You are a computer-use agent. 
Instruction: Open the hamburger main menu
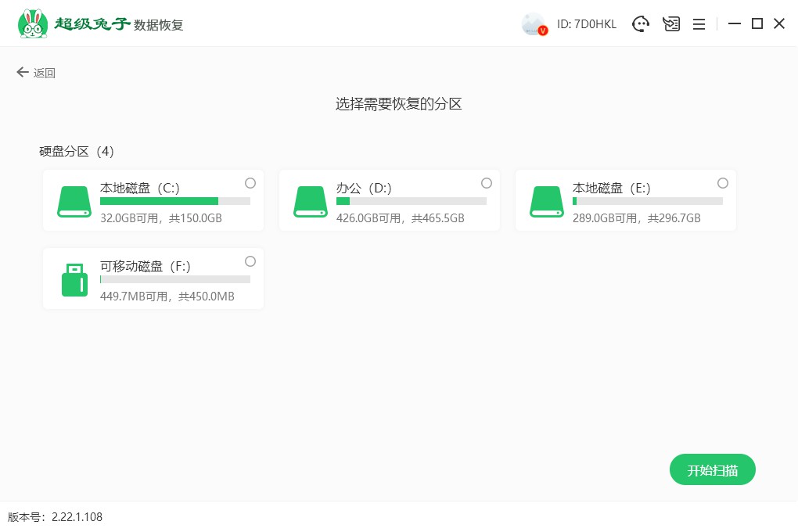[699, 24]
